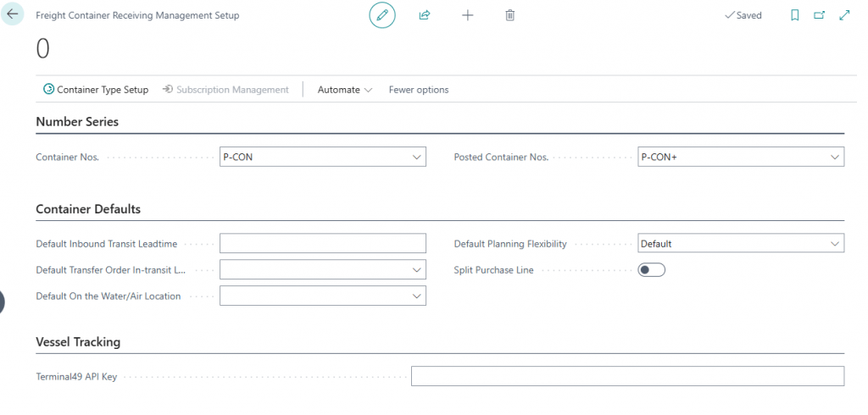Screen dimensions: 868x415
Task: Toggle Split Purchase Line switch
Action: click(x=652, y=270)
